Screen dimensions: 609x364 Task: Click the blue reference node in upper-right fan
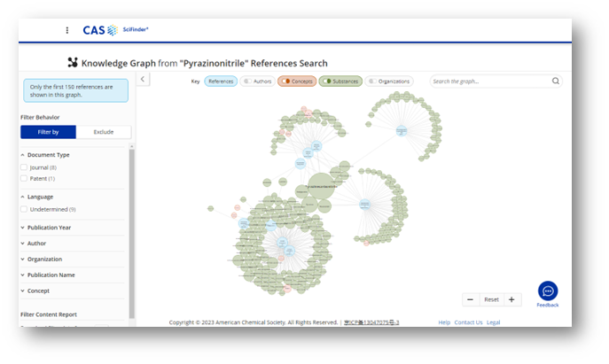[x=402, y=130]
